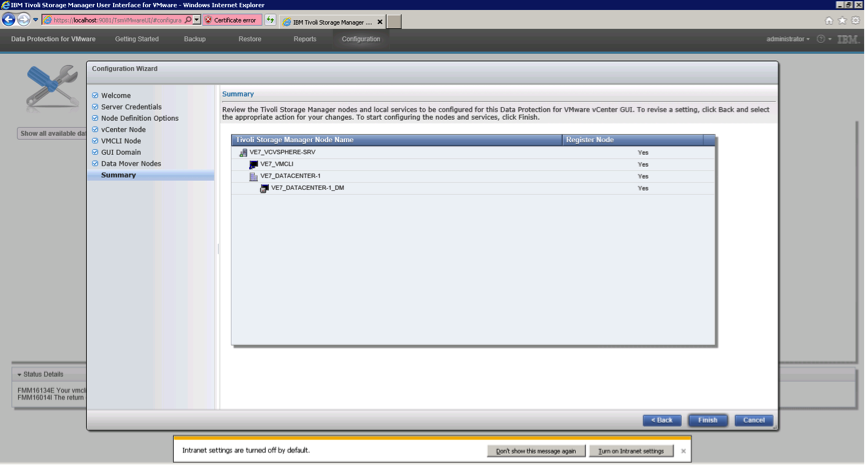Viewport: 865px width, 465px height.
Task: Open the administrator user dropdown
Action: point(788,39)
